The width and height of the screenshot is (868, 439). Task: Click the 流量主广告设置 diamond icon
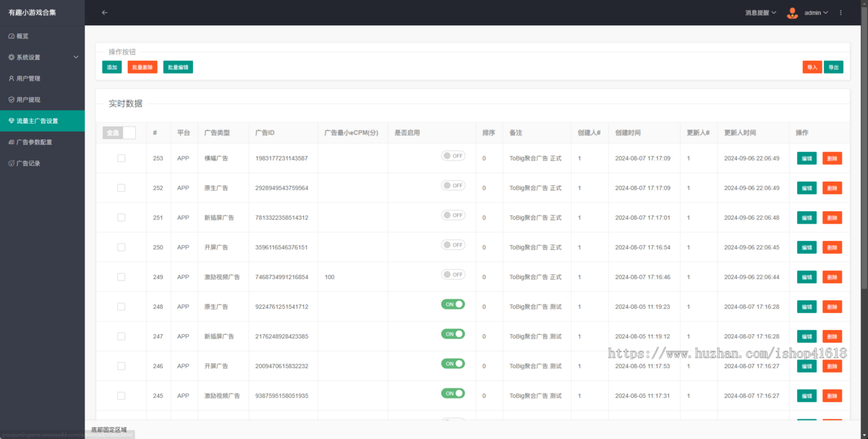(x=11, y=121)
